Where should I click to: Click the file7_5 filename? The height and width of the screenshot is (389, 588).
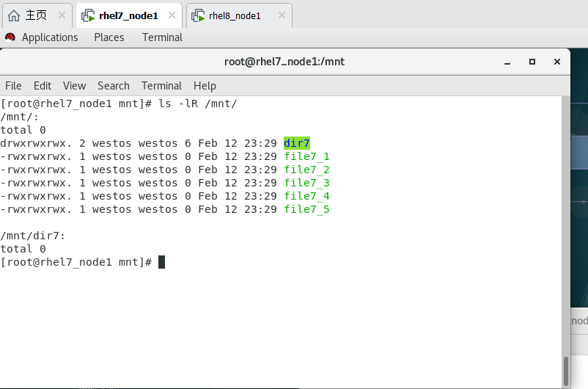pos(306,209)
